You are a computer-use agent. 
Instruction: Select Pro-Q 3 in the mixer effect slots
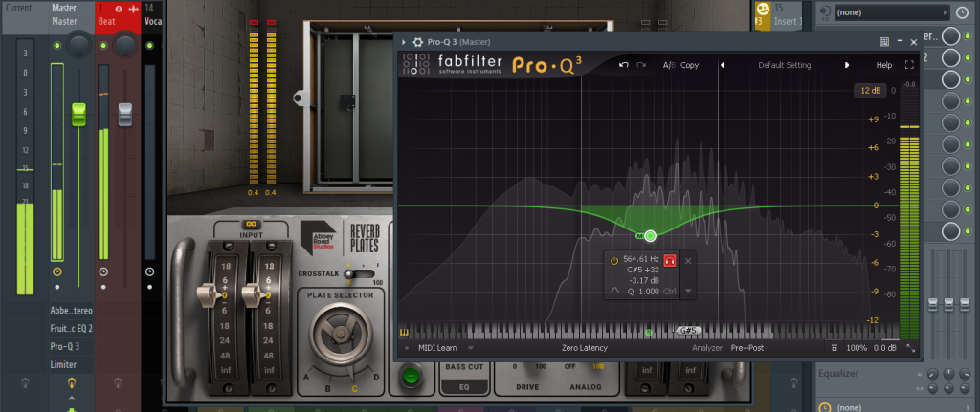pos(64,346)
